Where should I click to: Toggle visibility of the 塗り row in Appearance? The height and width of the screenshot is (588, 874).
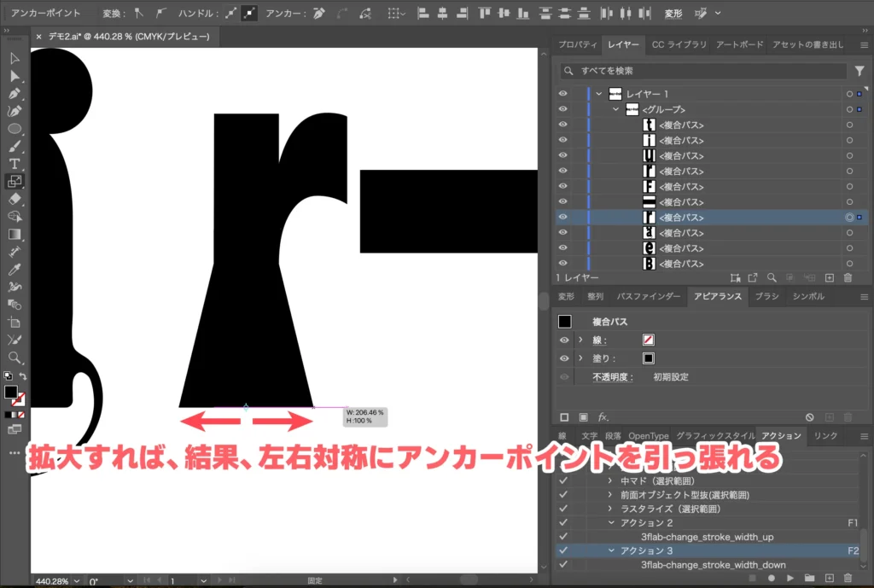(563, 358)
